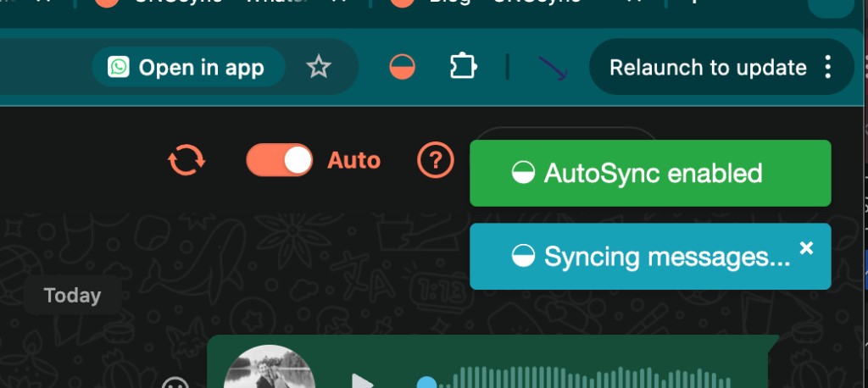Open the orange question mark help icon
Screen dimensions: 868x388
[436, 160]
